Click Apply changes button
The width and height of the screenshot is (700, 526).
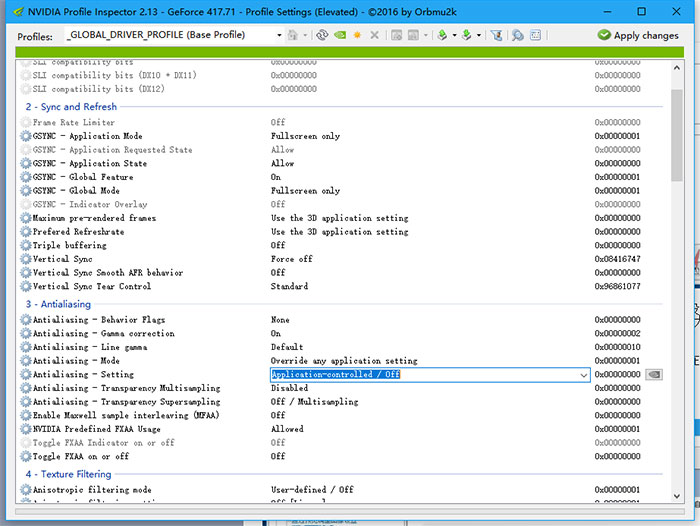tap(638, 35)
